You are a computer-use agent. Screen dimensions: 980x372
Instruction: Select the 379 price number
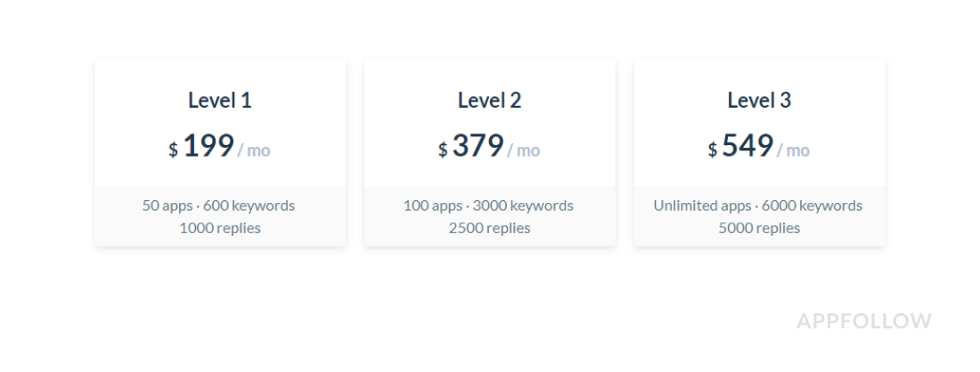[x=478, y=146]
